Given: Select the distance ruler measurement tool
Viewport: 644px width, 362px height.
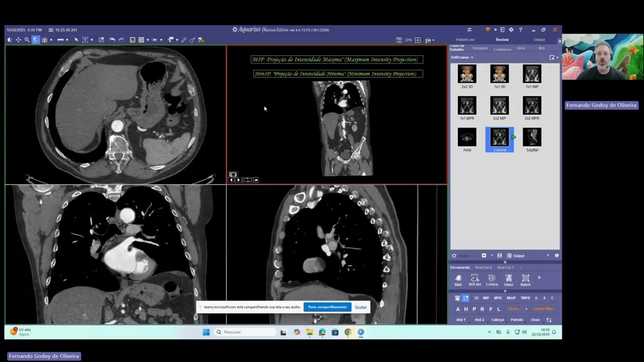Looking at the screenshot, I should [60, 40].
